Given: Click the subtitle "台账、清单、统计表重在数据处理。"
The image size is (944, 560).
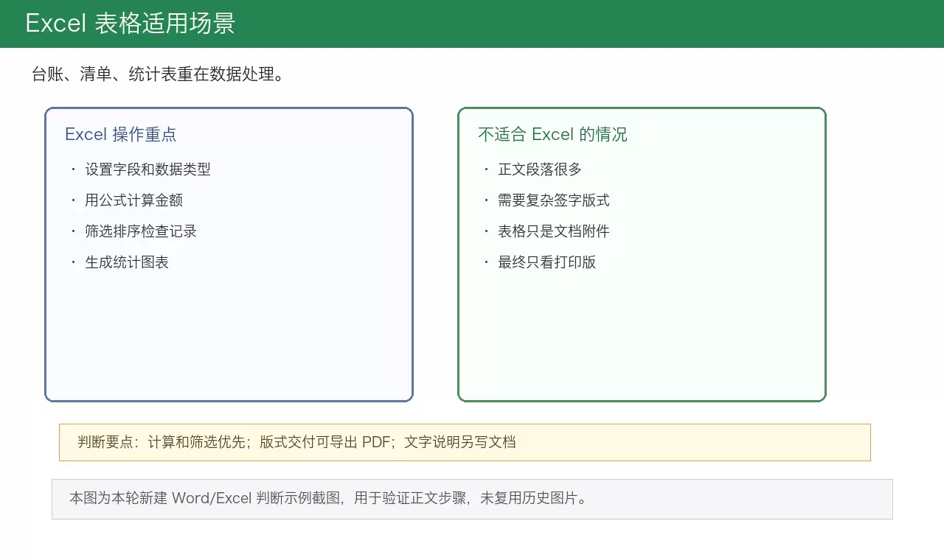Looking at the screenshot, I should (159, 74).
